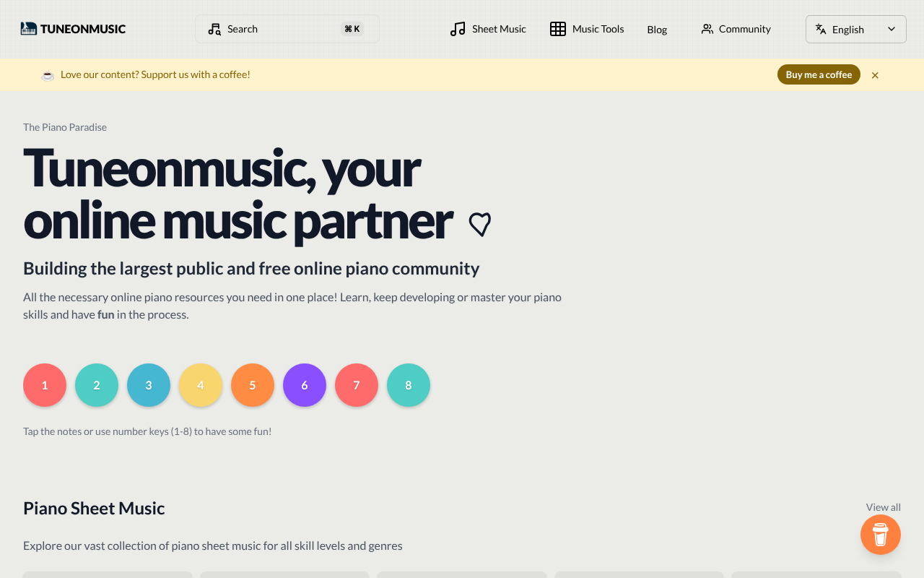Viewport: 924px width, 578px height.
Task: Toggle the heart icon beside the headline
Action: point(479,225)
